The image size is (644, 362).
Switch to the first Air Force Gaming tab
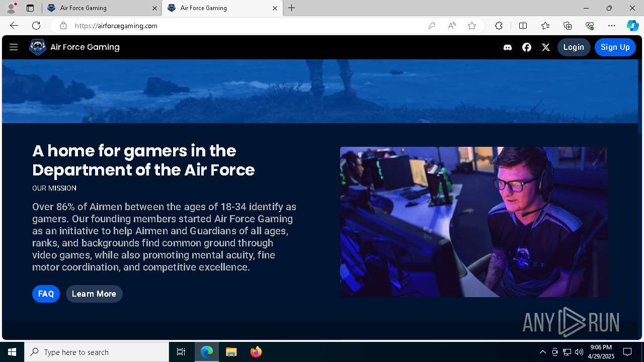[102, 8]
